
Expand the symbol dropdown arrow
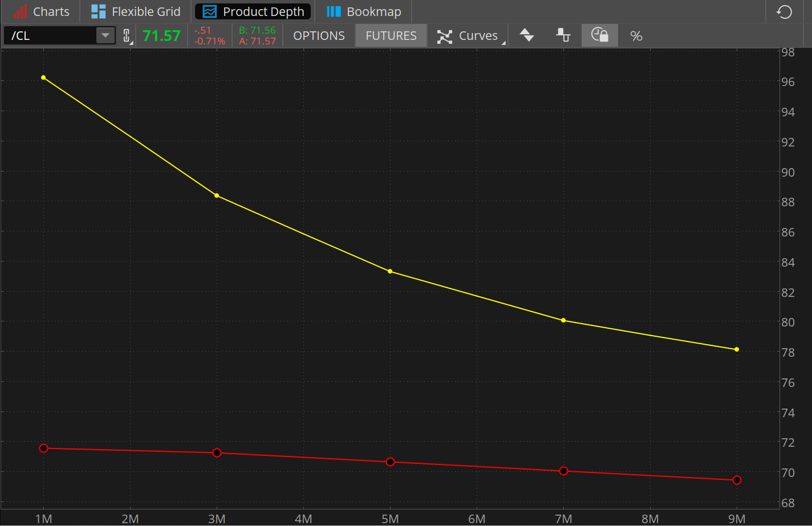pos(105,36)
